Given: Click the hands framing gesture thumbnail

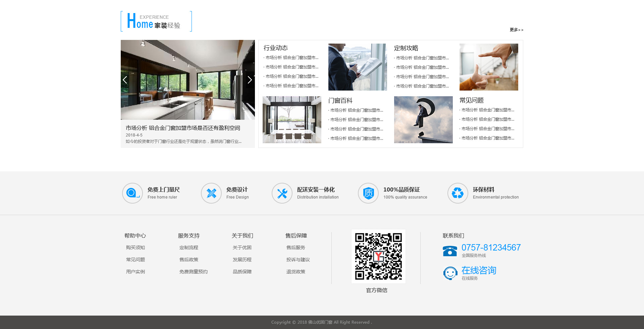Looking at the screenshot, I should point(488,67).
